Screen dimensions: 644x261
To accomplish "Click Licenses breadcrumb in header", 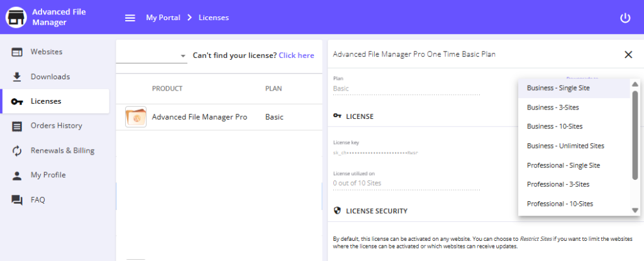I will click(x=214, y=18).
